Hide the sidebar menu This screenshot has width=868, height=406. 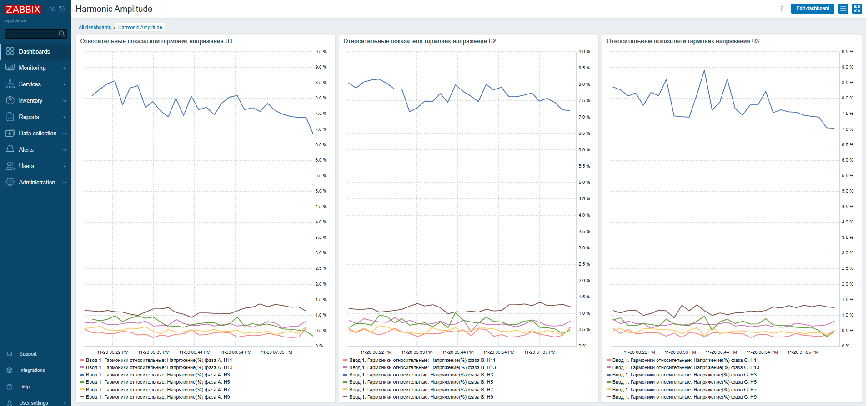(x=62, y=9)
